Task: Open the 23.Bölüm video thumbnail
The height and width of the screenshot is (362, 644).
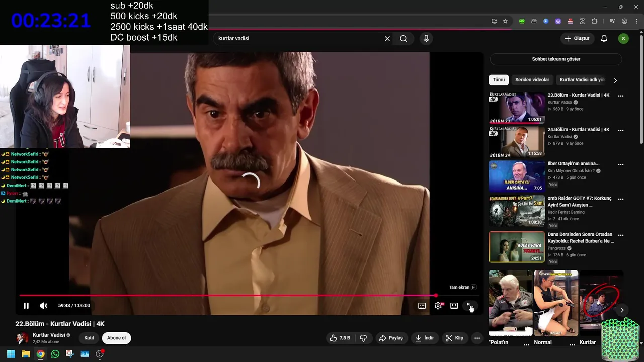Action: pos(517,107)
